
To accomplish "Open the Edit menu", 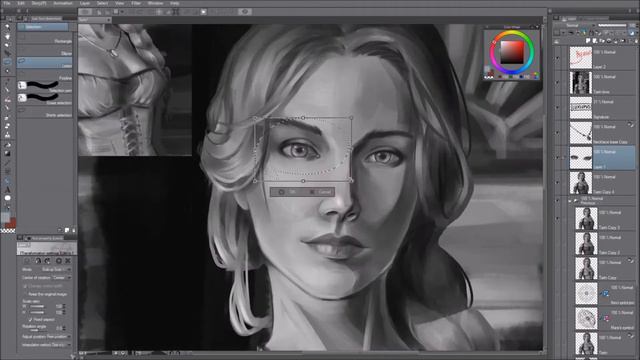I will coord(21,3).
